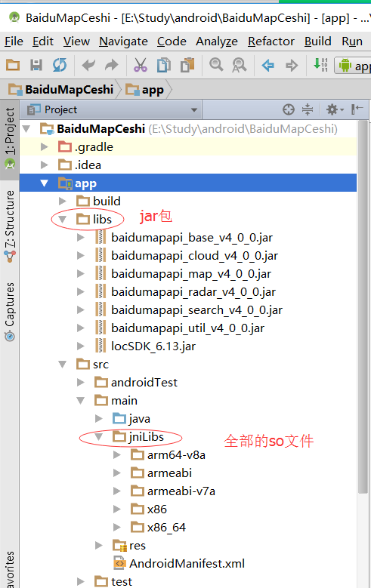Image resolution: width=371 pixels, height=588 pixels.
Task: Click the app breadcrumb
Action: 145,90
